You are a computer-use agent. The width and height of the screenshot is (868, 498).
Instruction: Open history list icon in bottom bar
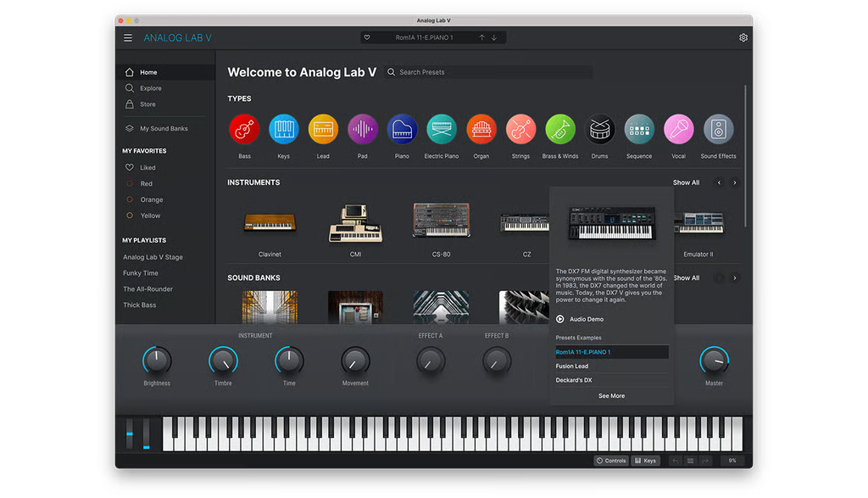[690, 461]
